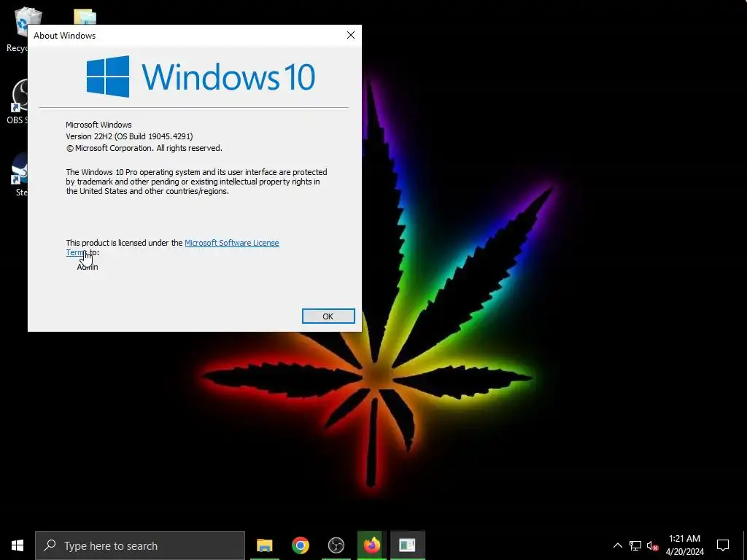Click the licensed user name Admin
747x560 pixels.
(88, 267)
